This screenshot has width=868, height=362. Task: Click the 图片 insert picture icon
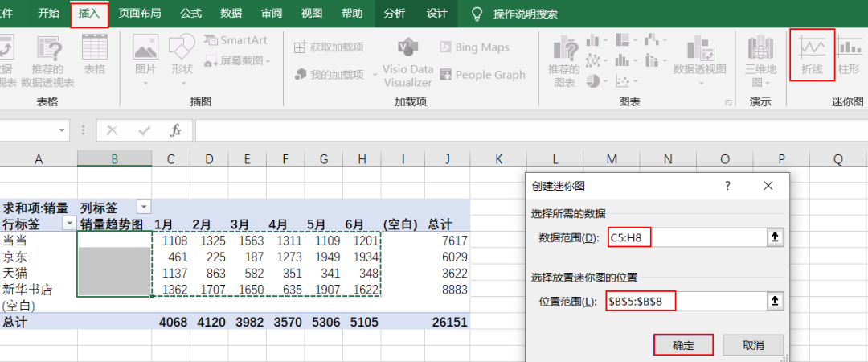click(x=145, y=47)
